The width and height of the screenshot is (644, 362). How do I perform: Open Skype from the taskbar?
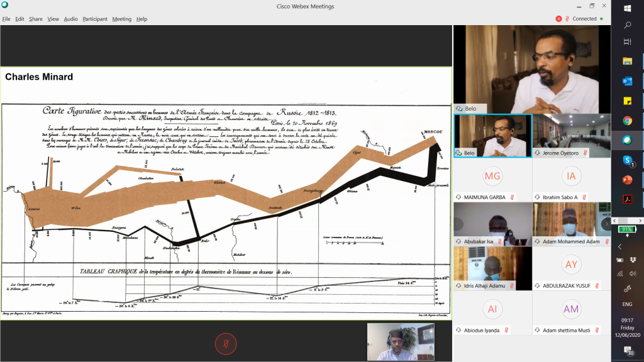click(628, 160)
